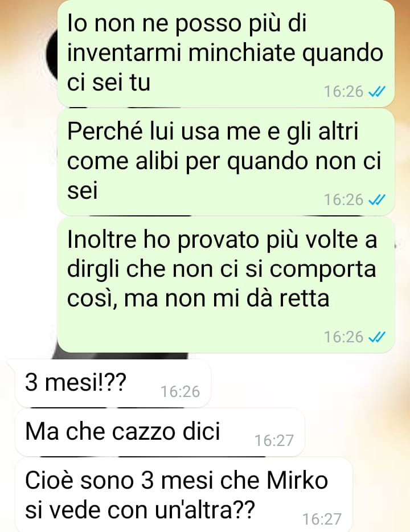The height and width of the screenshot is (532, 410).
Task: Click the word "Inoltre" in third green bubble
Action: (102, 240)
